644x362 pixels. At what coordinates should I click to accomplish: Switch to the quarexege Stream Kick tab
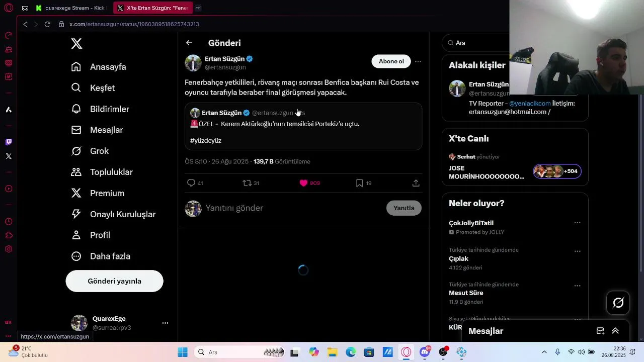[x=71, y=8]
